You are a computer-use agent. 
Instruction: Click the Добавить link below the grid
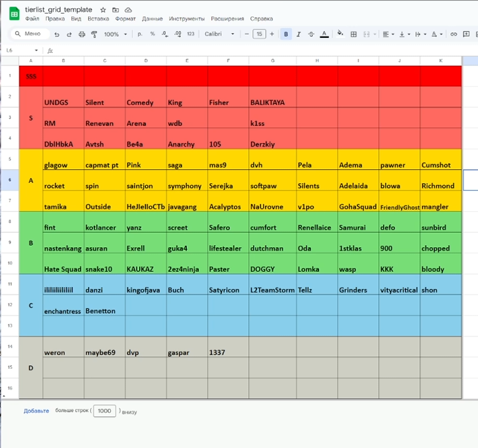pyautogui.click(x=36, y=411)
